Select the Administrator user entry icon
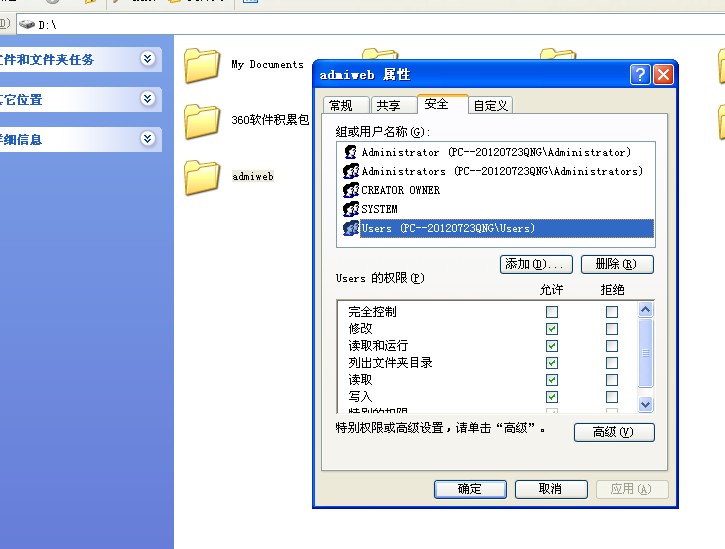725x549 pixels. [351, 153]
